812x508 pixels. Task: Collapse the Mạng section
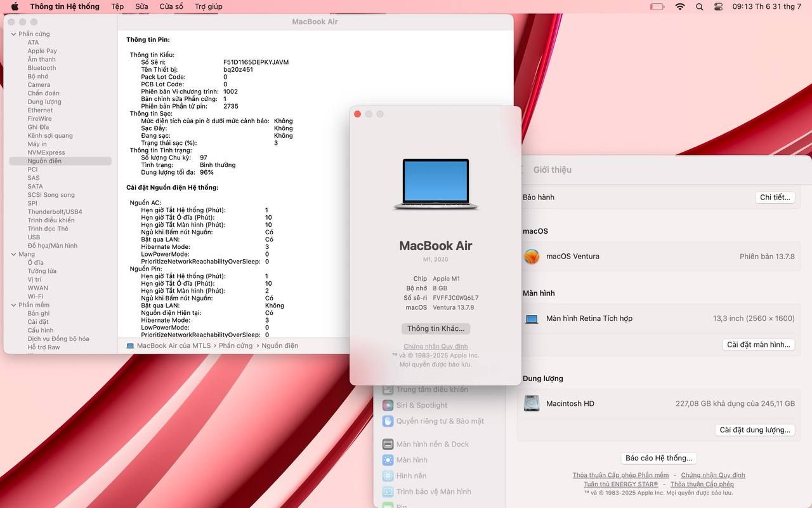(x=13, y=254)
